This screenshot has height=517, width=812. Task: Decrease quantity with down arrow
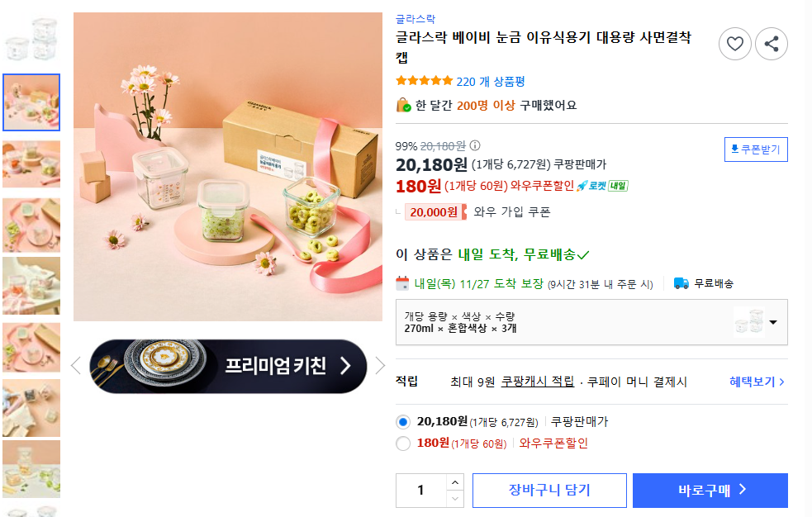coord(455,498)
